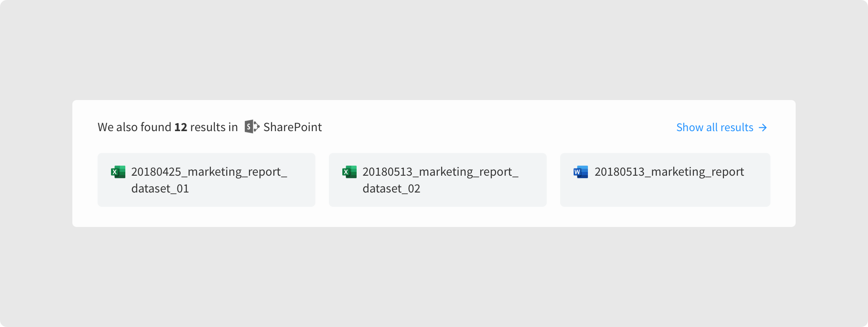868x327 pixels.
Task: Select the file name text 20180513_marketing_report_ in the middle card
Action: (440, 172)
